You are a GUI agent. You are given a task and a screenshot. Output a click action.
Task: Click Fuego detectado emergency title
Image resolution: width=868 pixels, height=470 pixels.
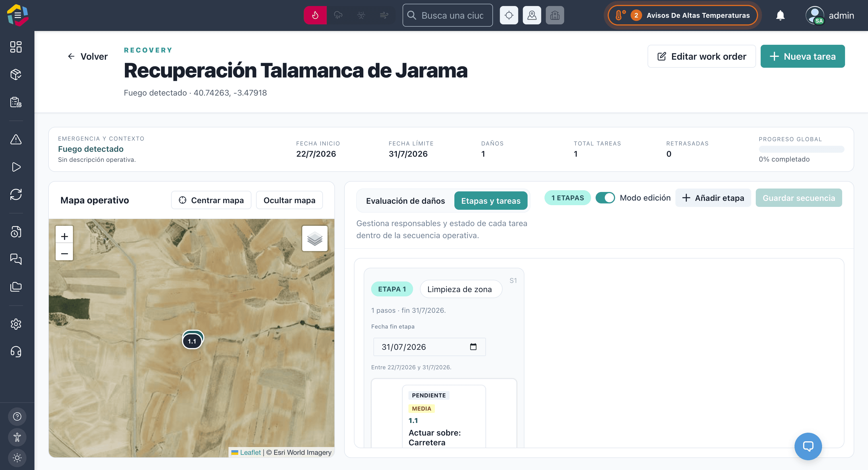click(x=91, y=149)
